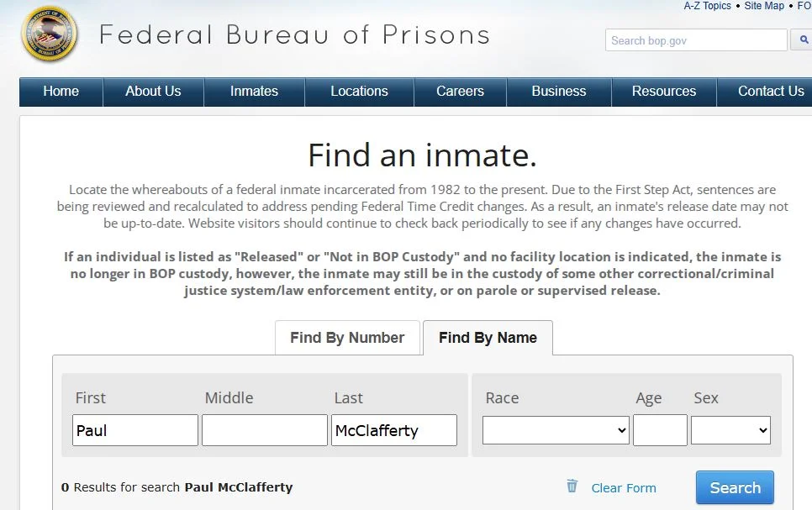
Task: Click the First name input field
Action: 135,430
